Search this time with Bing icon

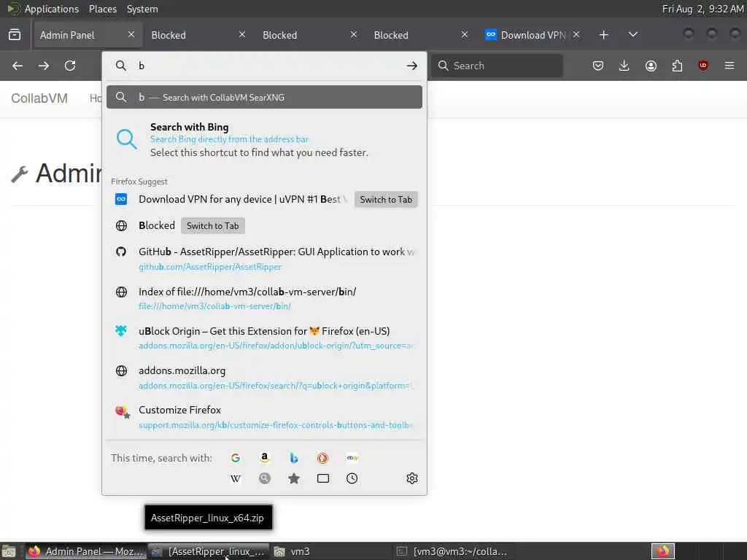coord(294,458)
